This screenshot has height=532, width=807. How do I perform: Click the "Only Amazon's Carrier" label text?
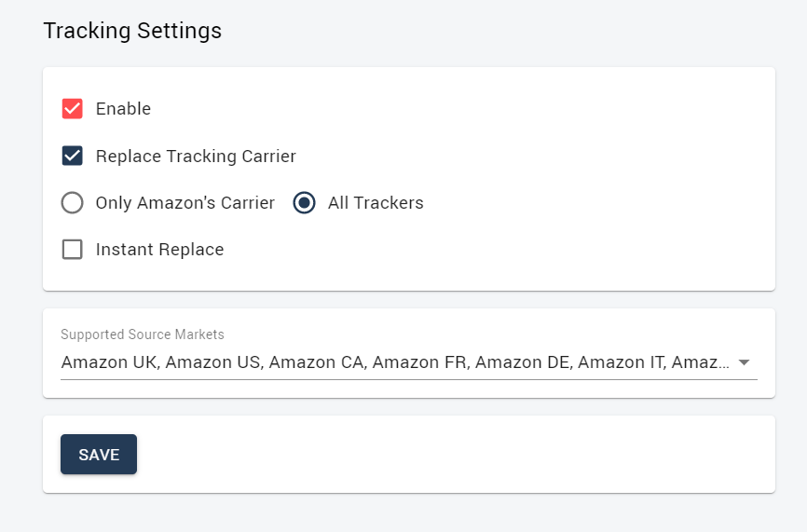(x=185, y=203)
